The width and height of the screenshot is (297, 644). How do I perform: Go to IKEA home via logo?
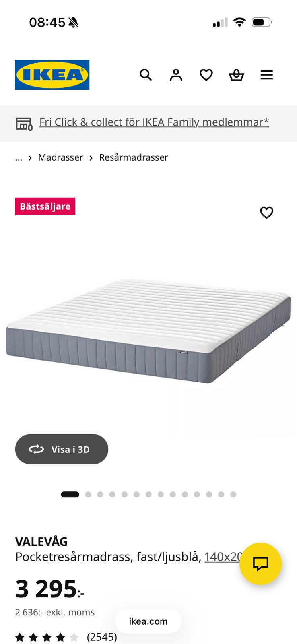coord(52,75)
